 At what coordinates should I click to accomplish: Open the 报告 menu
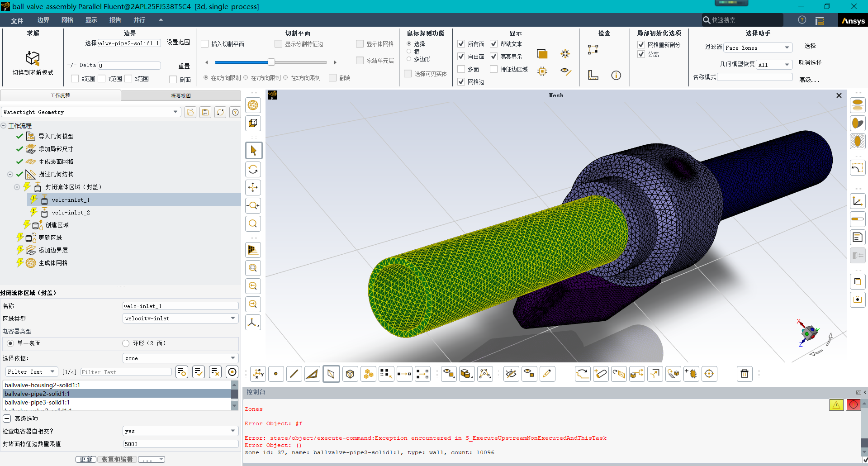115,20
